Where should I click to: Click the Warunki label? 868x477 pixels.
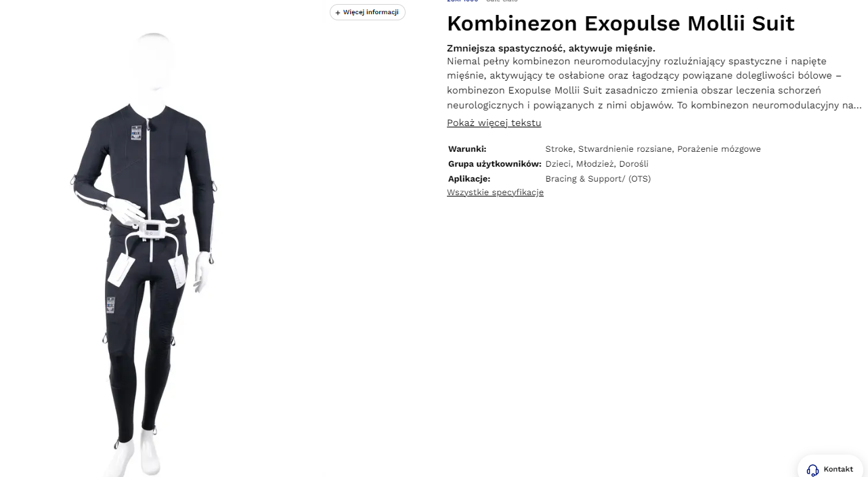click(x=467, y=149)
